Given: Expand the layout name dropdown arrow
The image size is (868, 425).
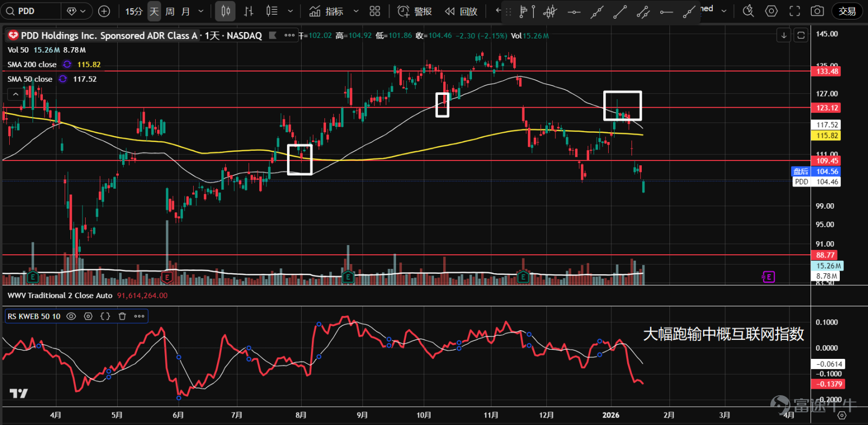Looking at the screenshot, I should tap(724, 11).
